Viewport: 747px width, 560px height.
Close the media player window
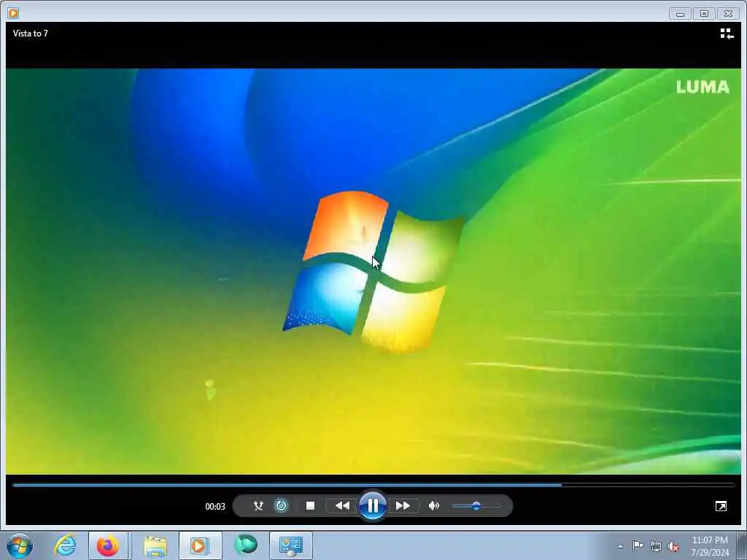pyautogui.click(x=729, y=14)
